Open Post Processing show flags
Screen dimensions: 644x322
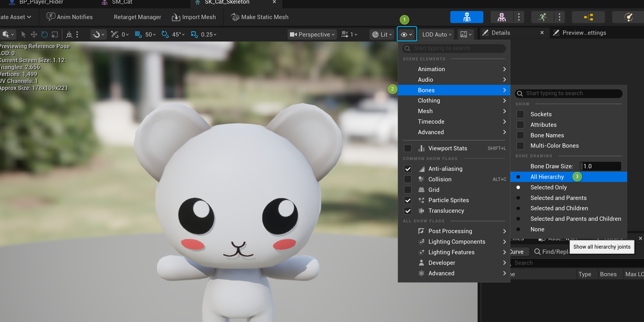pyautogui.click(x=454, y=231)
